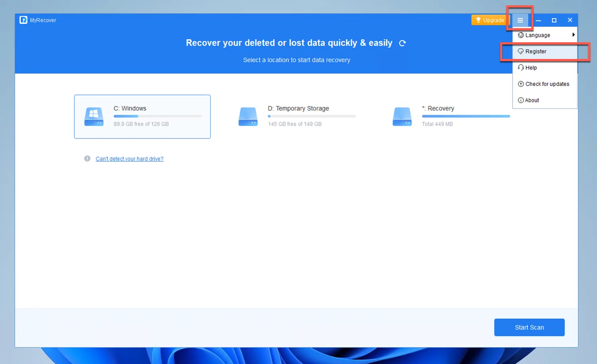
Task: Click the MyRecover app logo icon
Action: coord(23,20)
